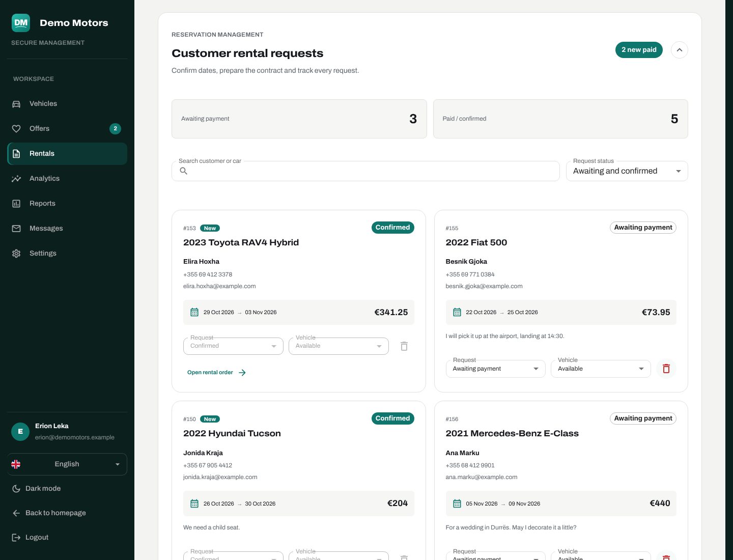Click calendar icon on Mercedes-Benz E-Class dates
This screenshot has width=733, height=560.
[x=457, y=504]
